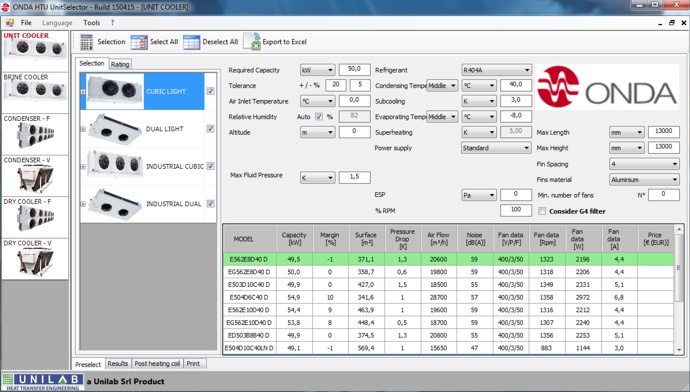Open the Air Inlet Temperature unit dropdown

[317, 101]
